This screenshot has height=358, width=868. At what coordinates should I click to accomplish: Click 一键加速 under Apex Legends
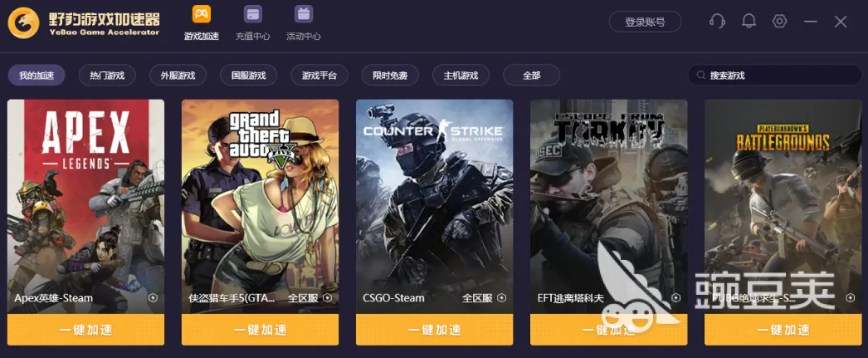coord(85,330)
